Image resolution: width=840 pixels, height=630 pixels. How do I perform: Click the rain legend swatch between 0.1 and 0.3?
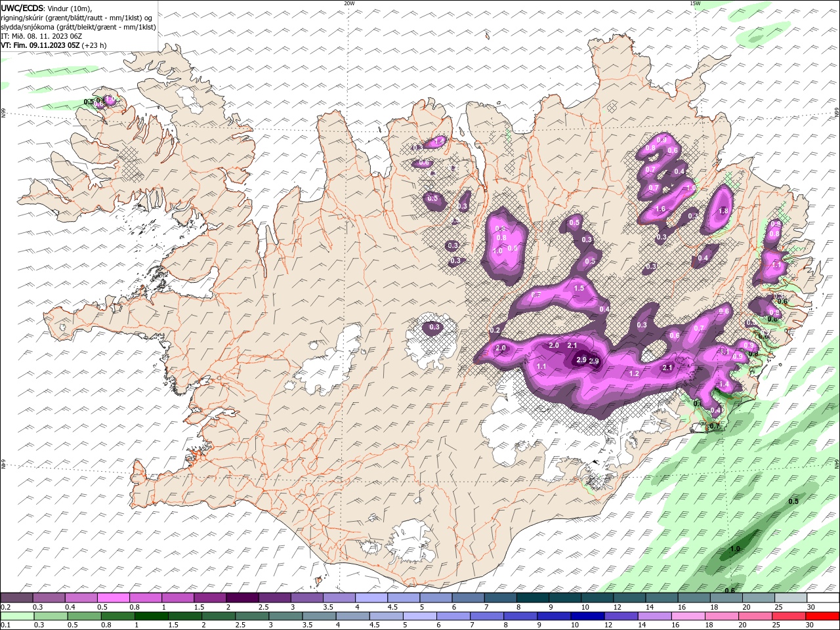17,616
